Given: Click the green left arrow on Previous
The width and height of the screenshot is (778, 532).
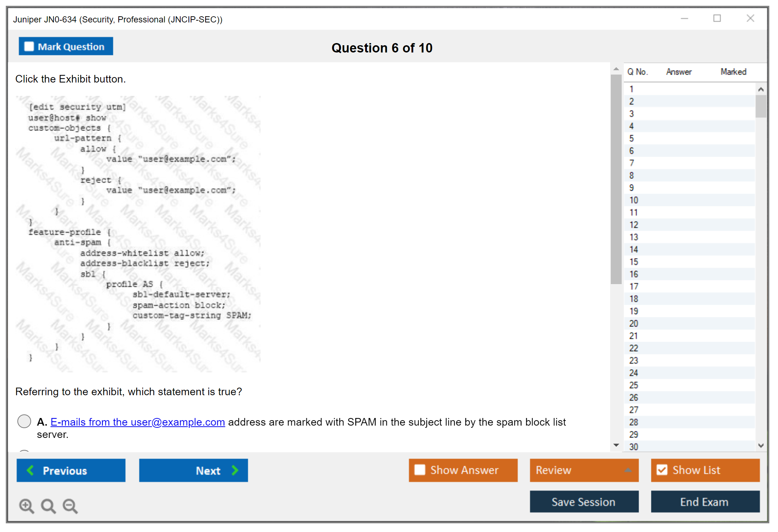Looking at the screenshot, I should [31, 470].
